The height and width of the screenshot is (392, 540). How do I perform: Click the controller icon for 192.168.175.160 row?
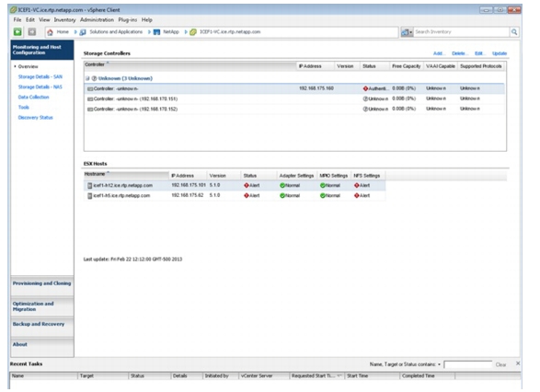click(x=90, y=89)
